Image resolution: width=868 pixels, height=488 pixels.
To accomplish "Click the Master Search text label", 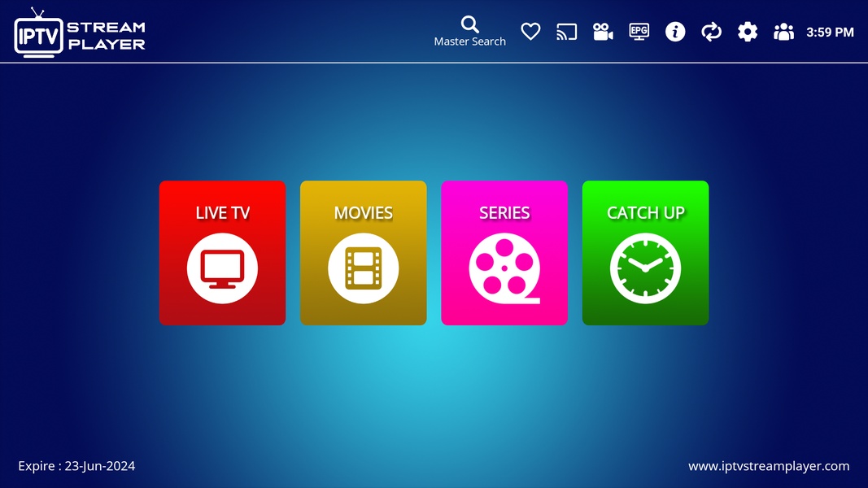I will (469, 41).
